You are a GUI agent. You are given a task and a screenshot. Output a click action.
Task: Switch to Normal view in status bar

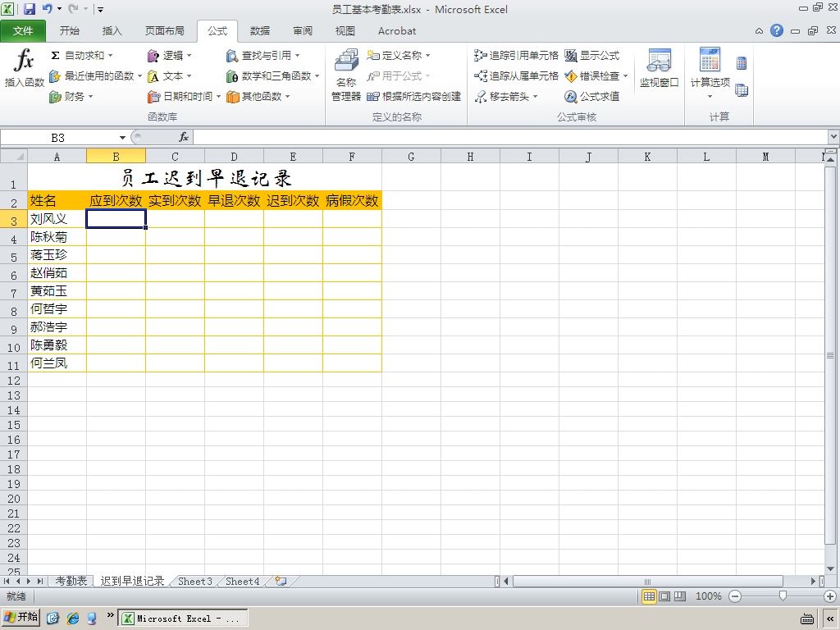pos(650,596)
